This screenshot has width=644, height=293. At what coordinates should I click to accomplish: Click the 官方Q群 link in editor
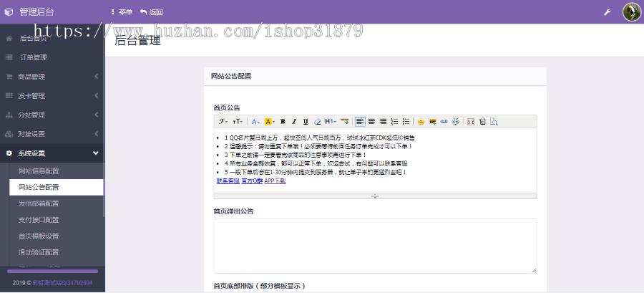pos(252,181)
